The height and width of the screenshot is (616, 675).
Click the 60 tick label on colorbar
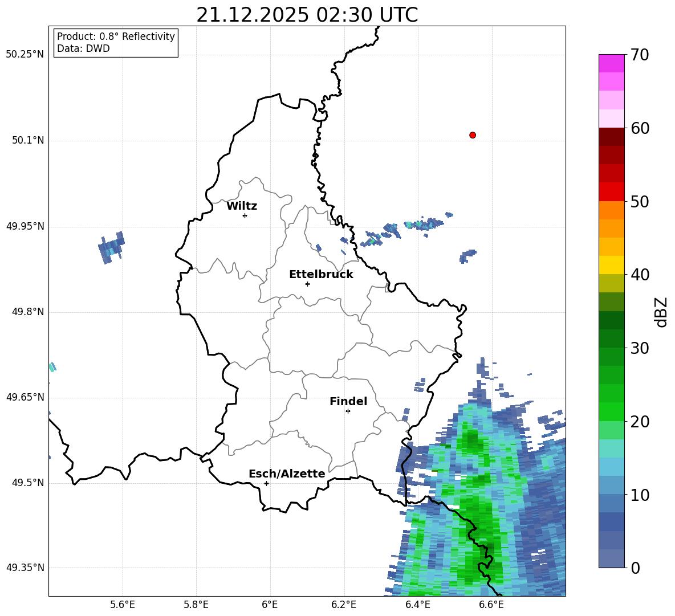(x=640, y=128)
